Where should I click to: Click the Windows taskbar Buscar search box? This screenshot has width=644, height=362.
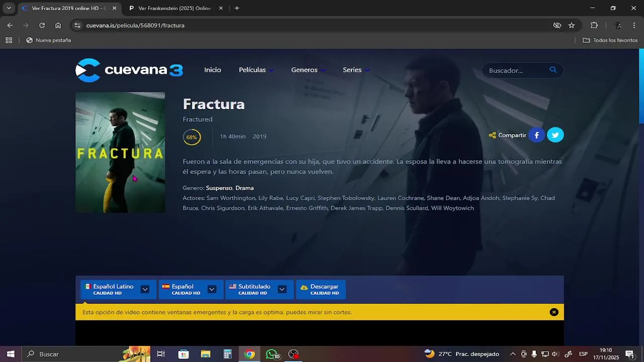[87, 354]
